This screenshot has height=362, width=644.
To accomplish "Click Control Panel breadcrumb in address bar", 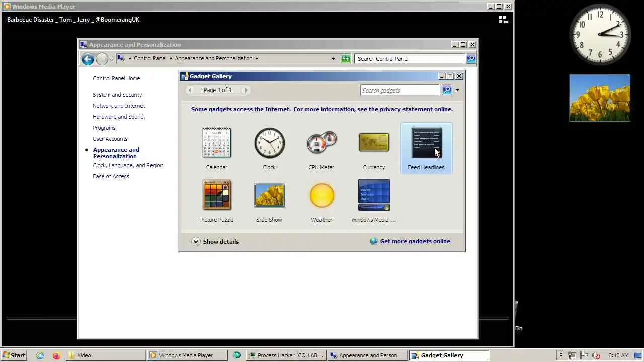I will 150,58.
